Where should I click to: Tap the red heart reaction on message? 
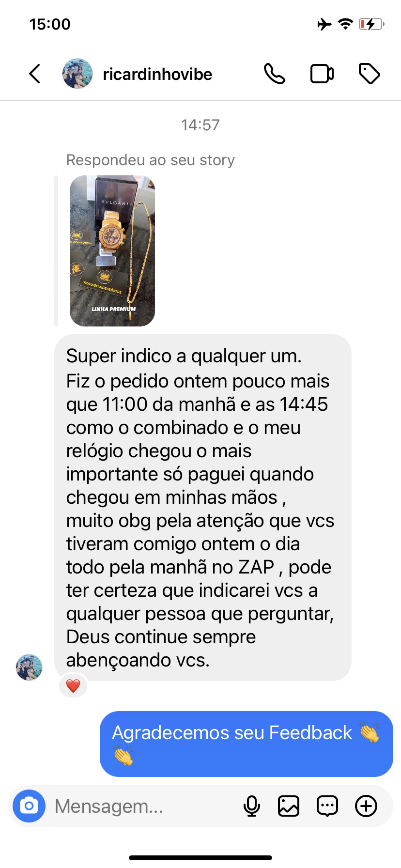coord(73,686)
